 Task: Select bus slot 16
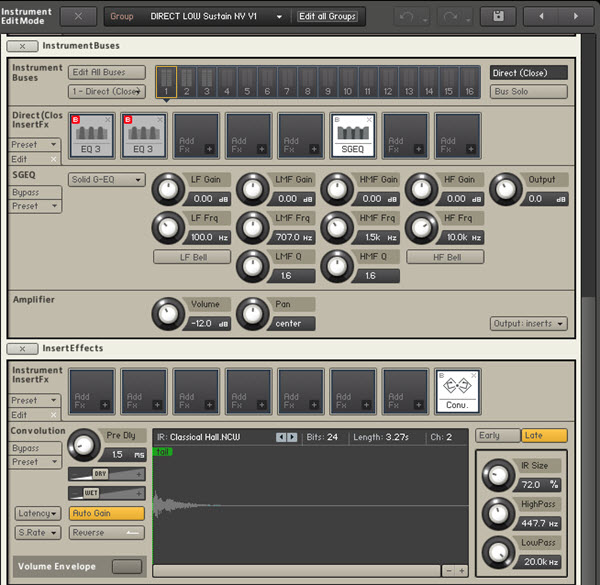470,82
